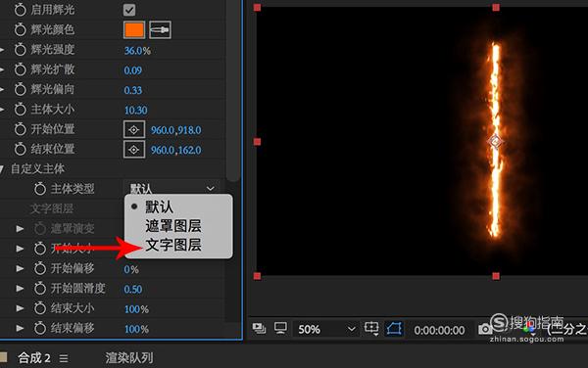
Task: Expand the 开始偏移 property triangle
Action: (x=20, y=268)
